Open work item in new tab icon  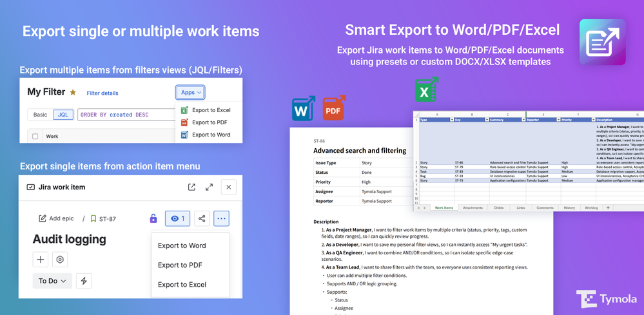point(191,187)
